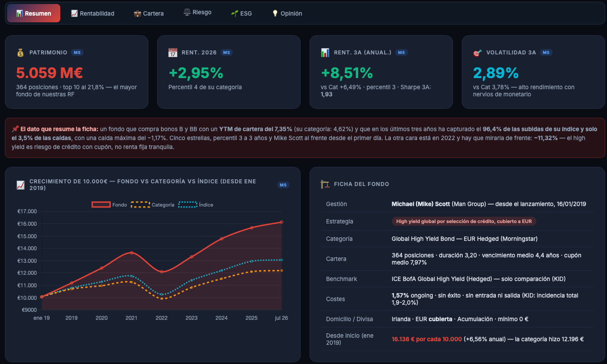Click the target icon beside Volatilidad 3A
Viewport: 607px width, 364px height.
[x=477, y=53]
